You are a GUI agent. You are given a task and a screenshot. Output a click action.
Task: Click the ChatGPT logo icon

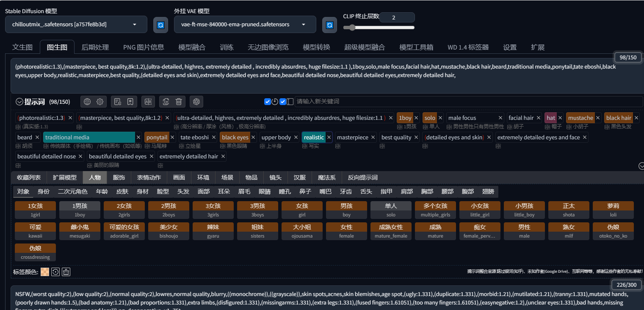coord(196,102)
